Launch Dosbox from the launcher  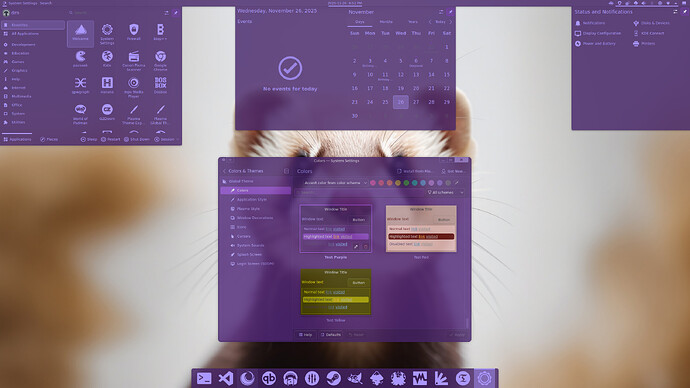tap(160, 86)
